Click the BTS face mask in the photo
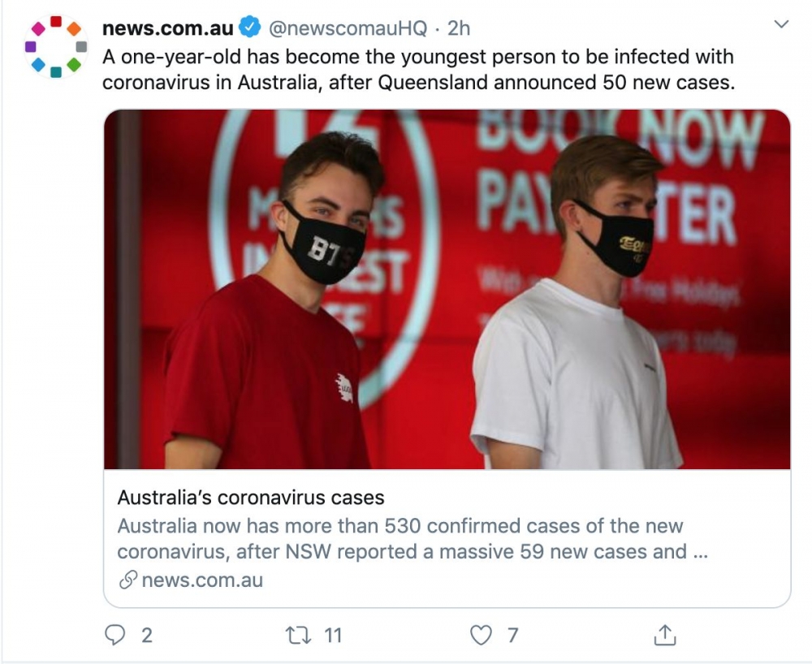The image size is (812, 664). click(x=323, y=246)
